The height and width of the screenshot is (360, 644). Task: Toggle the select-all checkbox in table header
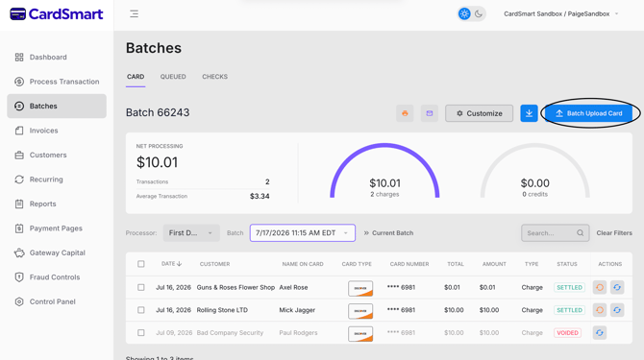coord(141,264)
